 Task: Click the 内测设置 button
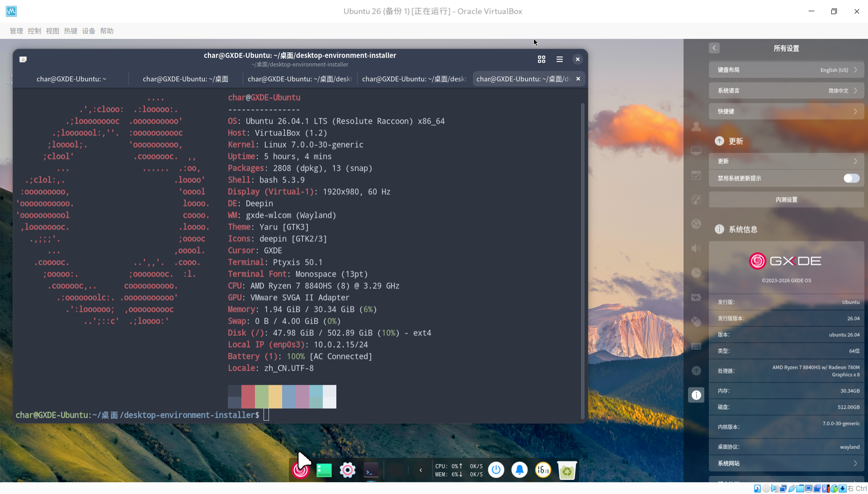point(786,199)
